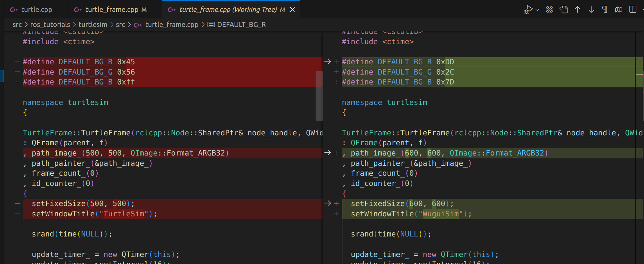Click 0x45 in the removed line

(x=126, y=62)
